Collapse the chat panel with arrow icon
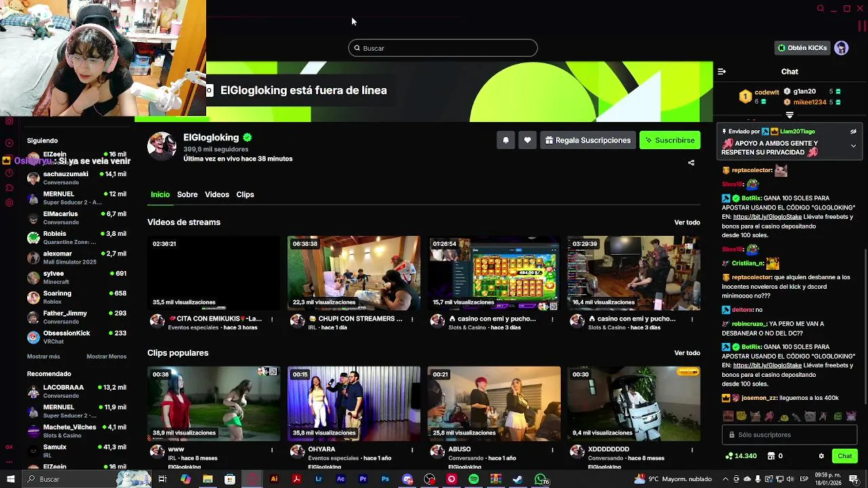Image resolution: width=868 pixels, height=488 pixels. coord(722,71)
